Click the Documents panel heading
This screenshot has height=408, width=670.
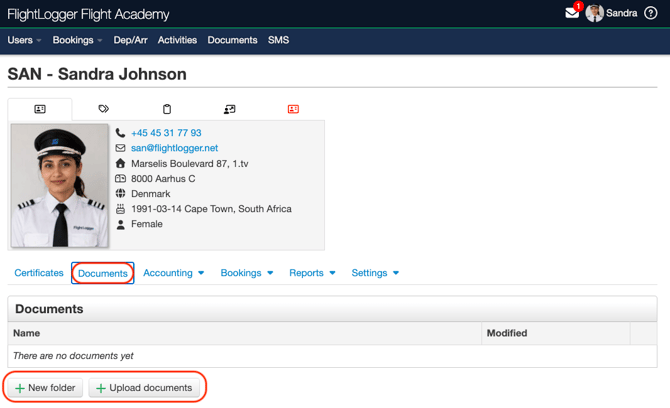(x=49, y=309)
